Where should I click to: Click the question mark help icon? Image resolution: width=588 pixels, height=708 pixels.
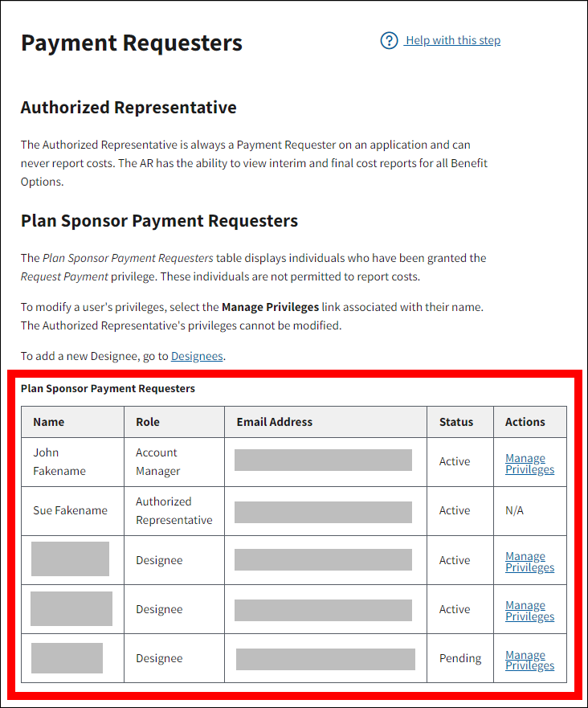click(390, 40)
